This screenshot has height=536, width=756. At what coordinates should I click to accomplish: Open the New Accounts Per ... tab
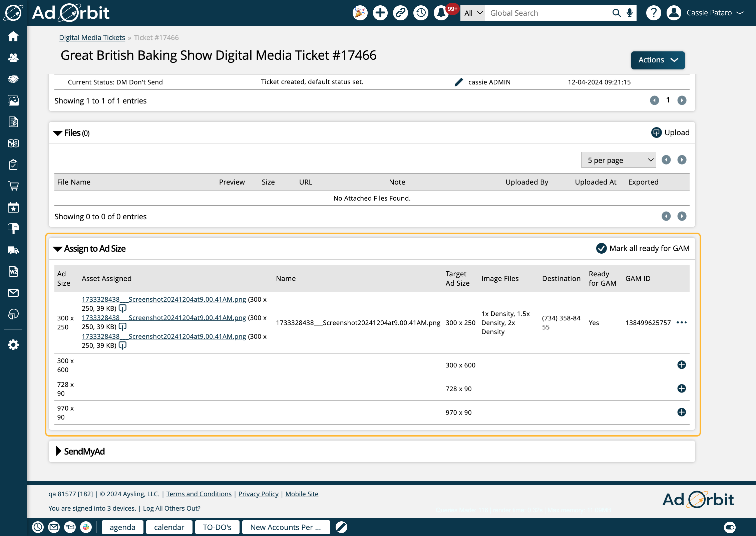point(286,527)
